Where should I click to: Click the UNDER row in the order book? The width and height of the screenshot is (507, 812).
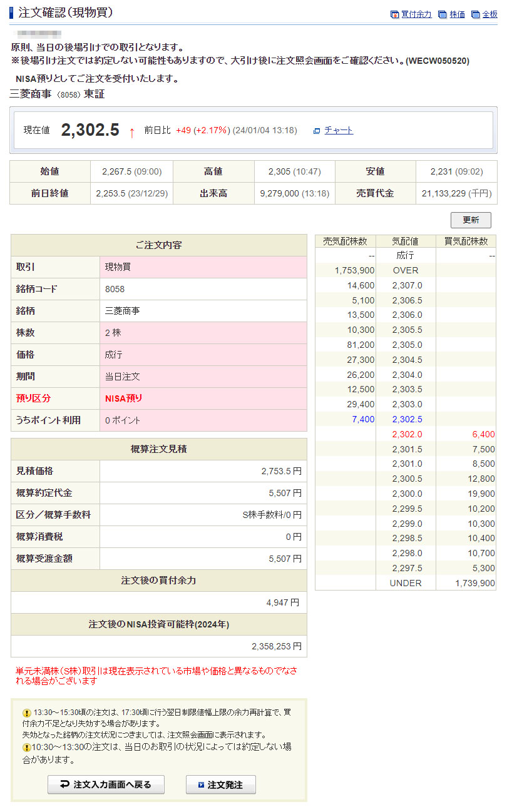(406, 583)
